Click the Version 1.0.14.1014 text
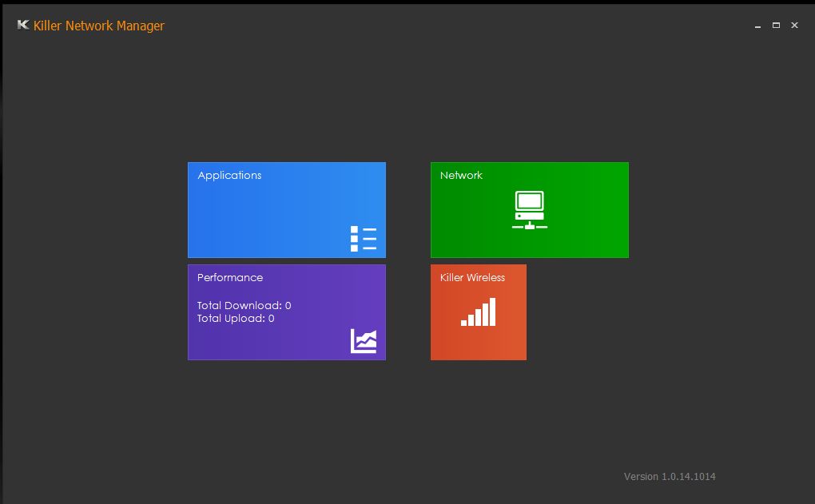This screenshot has width=815, height=504. point(670,477)
